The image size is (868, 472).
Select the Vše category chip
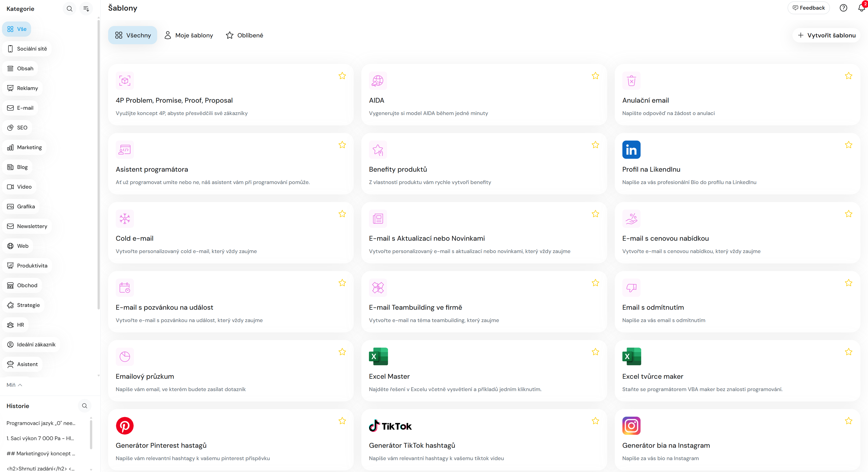(16, 29)
